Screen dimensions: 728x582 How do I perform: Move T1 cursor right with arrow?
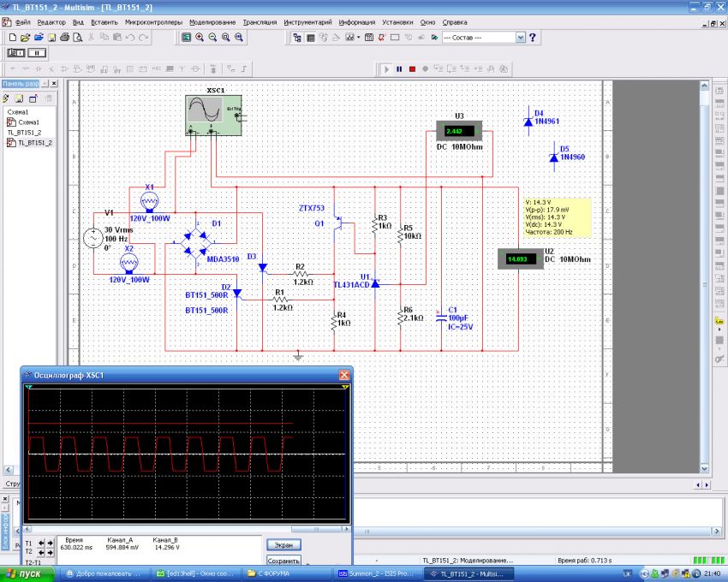[51, 543]
